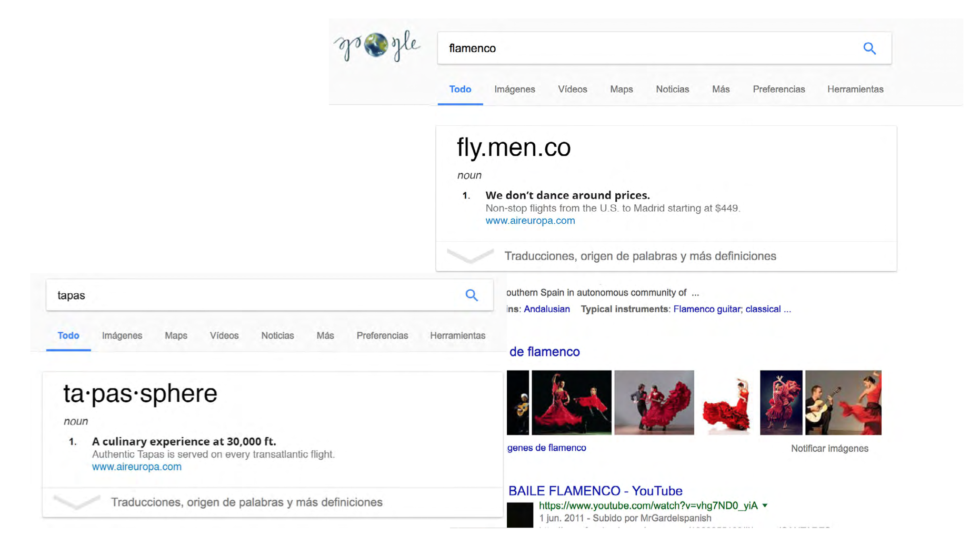Open the 'de flamenco' images heading link
This screenshot has height=535, width=980.
click(x=544, y=352)
